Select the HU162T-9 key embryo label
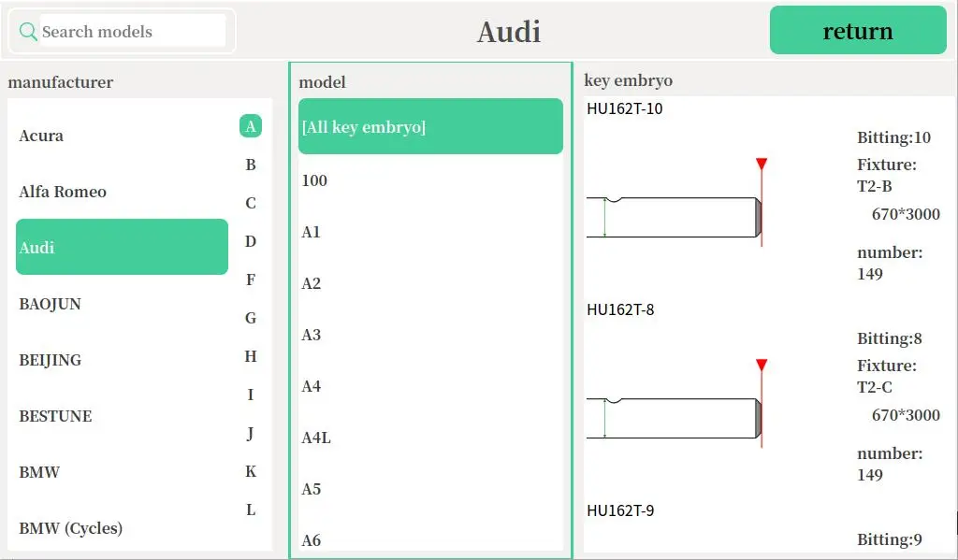The image size is (958, 560). click(x=620, y=510)
